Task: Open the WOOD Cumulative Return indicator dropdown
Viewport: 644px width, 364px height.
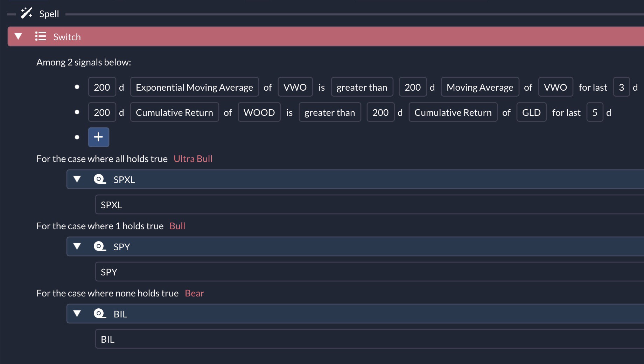Action: pos(174,112)
